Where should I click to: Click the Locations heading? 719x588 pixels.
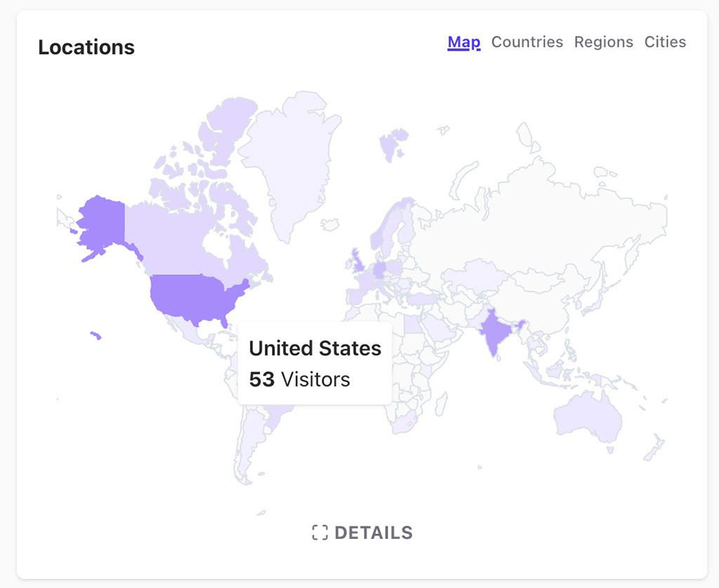coord(86,46)
